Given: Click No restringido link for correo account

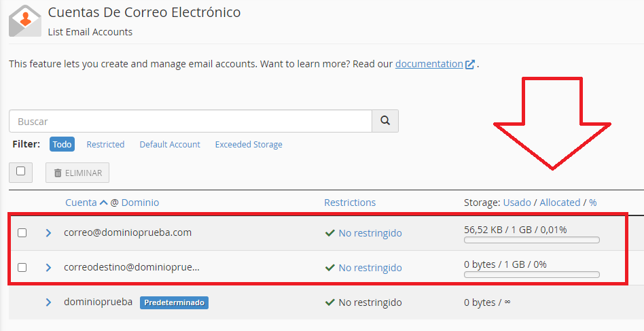Looking at the screenshot, I should pos(370,233).
